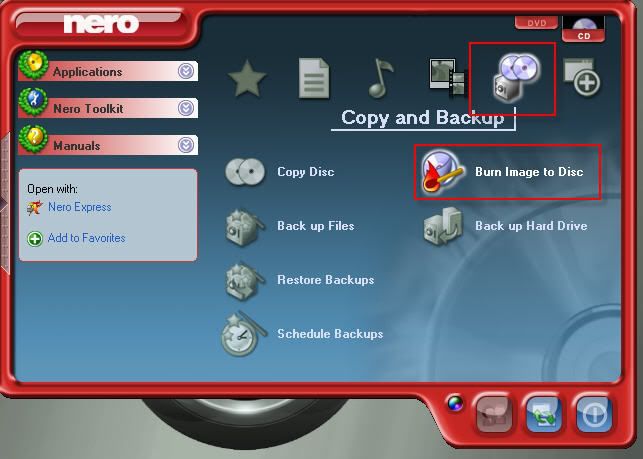
Task: Select the Audio music note category
Action: pyautogui.click(x=381, y=78)
